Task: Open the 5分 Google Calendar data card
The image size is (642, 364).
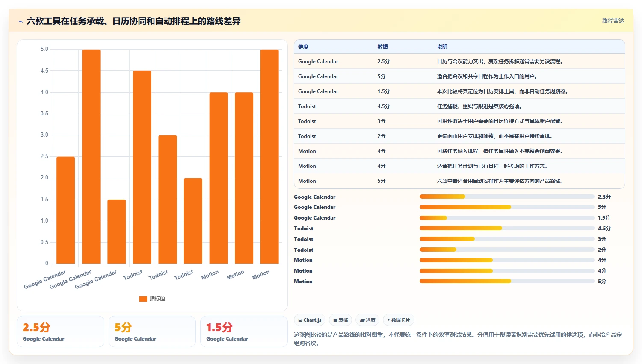Action: (152, 332)
